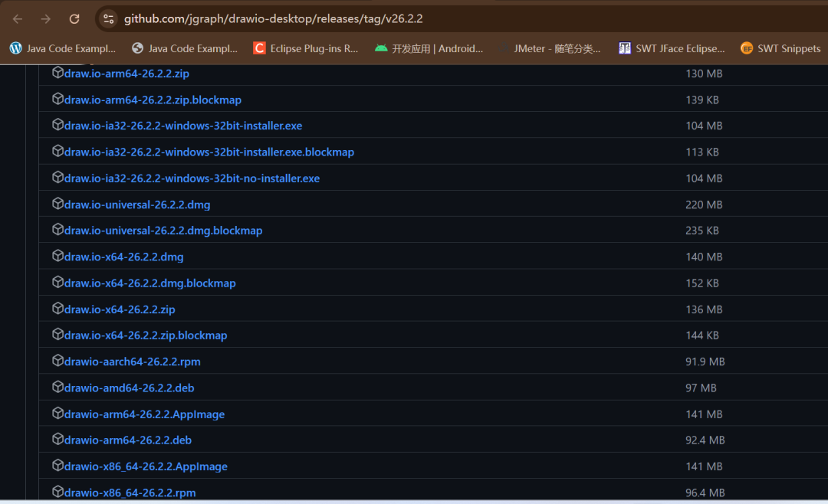The image size is (828, 504).
Task: Click the 152 KB file size text
Action: tap(702, 283)
